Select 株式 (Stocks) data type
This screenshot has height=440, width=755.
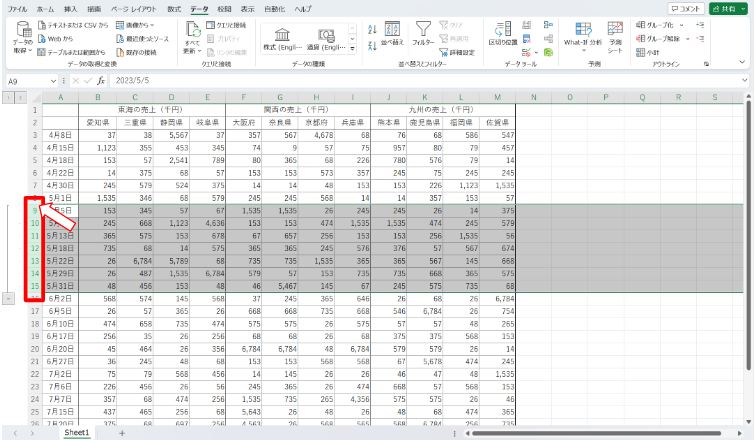click(282, 39)
